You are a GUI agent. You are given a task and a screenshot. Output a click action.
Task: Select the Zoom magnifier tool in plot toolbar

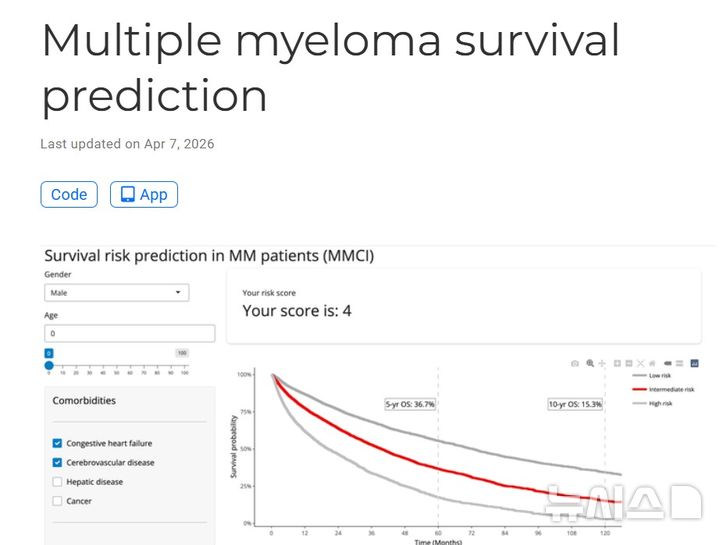(x=590, y=364)
